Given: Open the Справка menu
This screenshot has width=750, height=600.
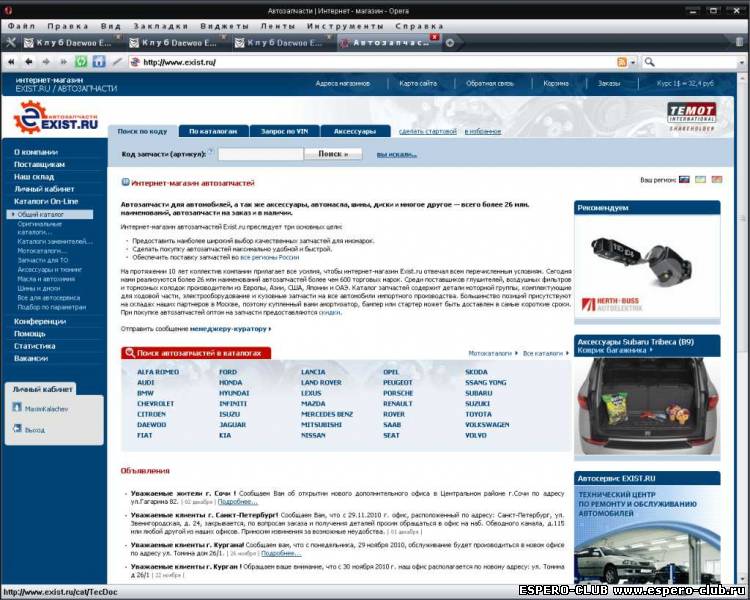Looking at the screenshot, I should [419, 26].
